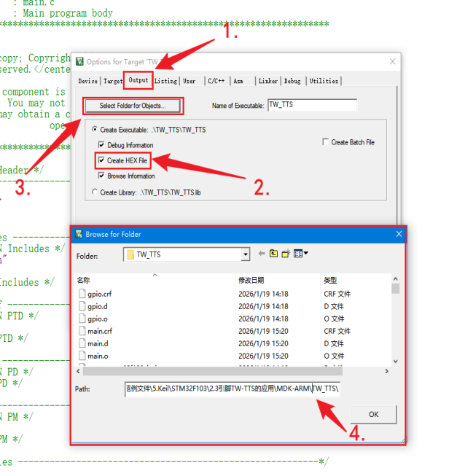Open the Device tab
465x476 pixels.
click(87, 81)
